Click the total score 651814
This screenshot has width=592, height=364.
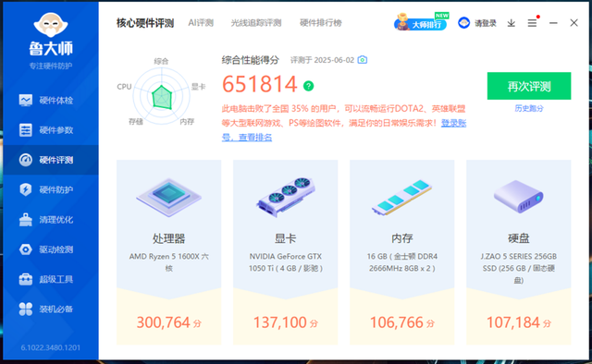(260, 84)
